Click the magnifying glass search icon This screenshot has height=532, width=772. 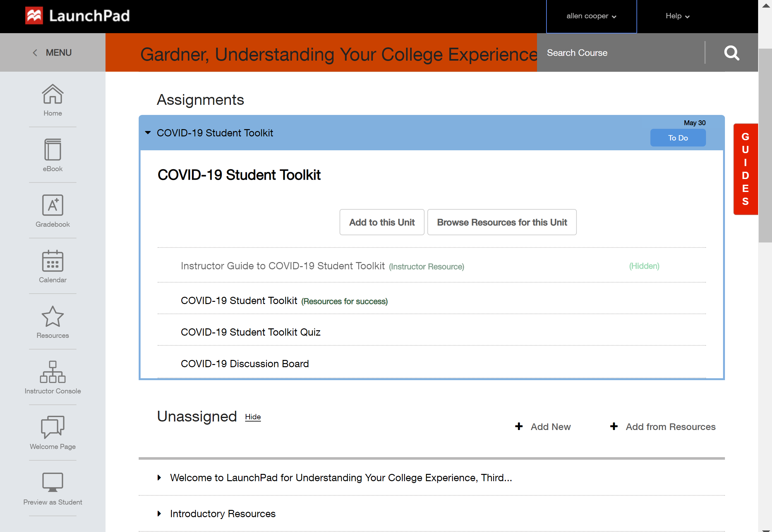[732, 53]
